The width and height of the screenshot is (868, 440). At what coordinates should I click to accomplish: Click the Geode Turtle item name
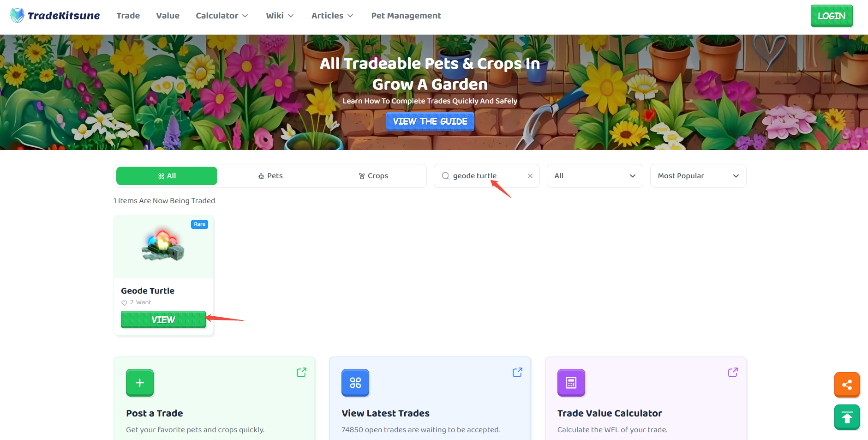[148, 291]
